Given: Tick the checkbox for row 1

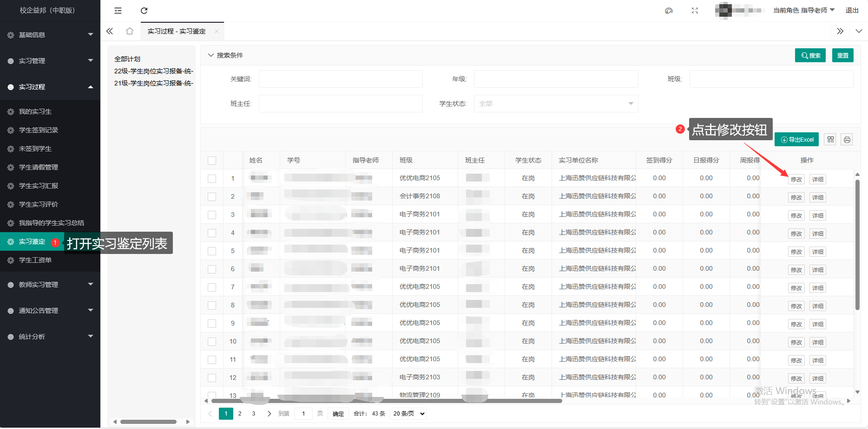Looking at the screenshot, I should (212, 179).
